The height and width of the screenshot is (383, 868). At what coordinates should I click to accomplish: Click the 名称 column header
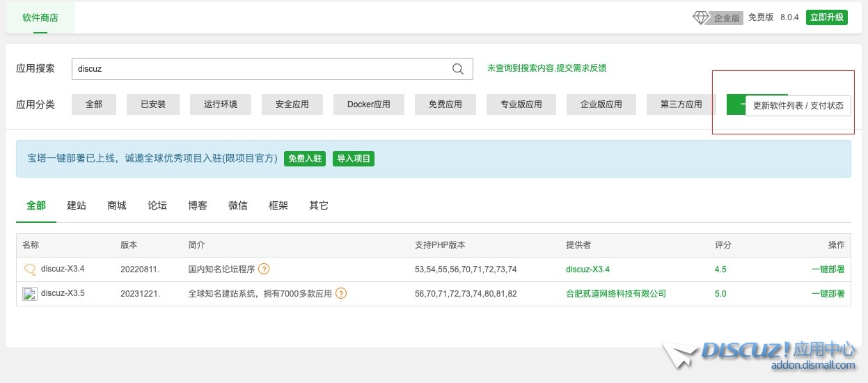pyautogui.click(x=31, y=245)
